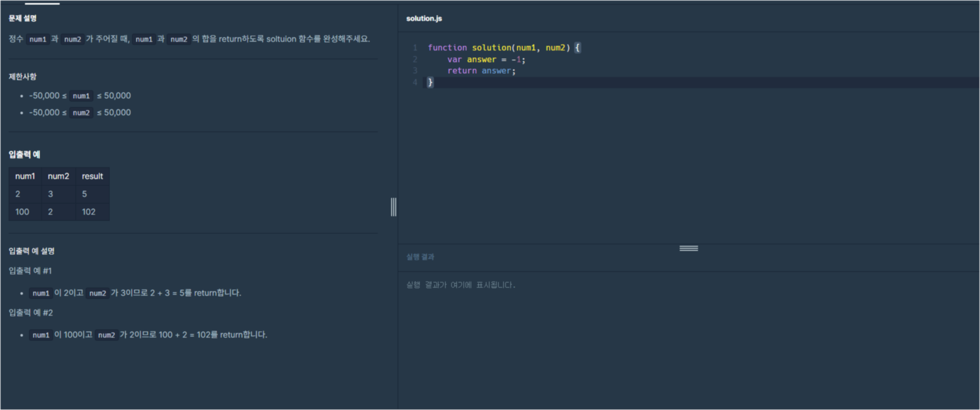Click the '2 + 3 = 5' explanation line
The height and width of the screenshot is (410, 980).
[136, 293]
